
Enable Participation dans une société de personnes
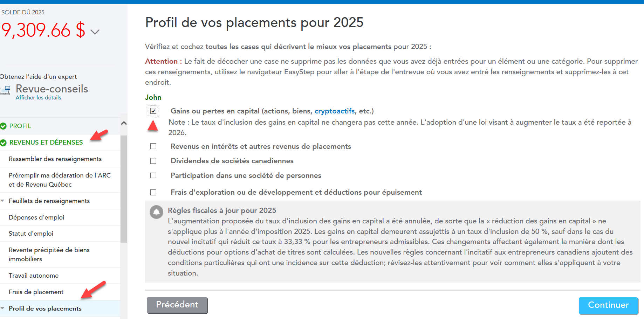[153, 175]
